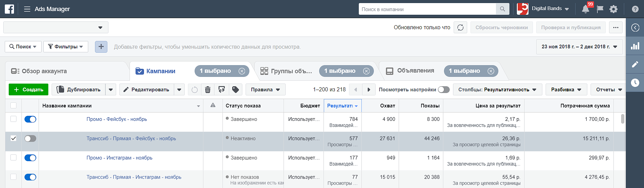Screen dimensions: 644x188
Task: Open the date range picker
Action: tap(579, 47)
